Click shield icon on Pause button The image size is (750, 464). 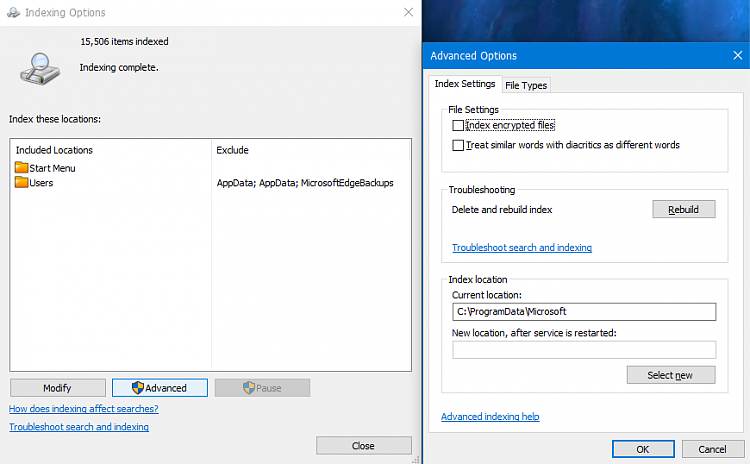tap(249, 387)
